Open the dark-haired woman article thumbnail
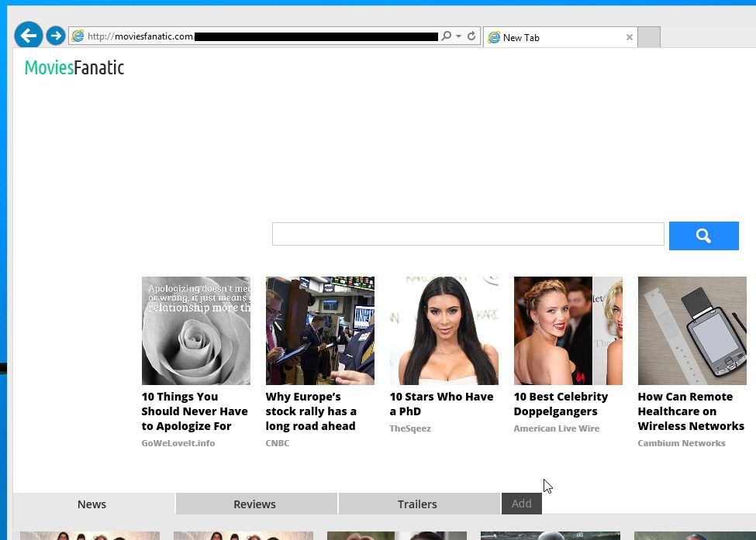 pos(444,331)
